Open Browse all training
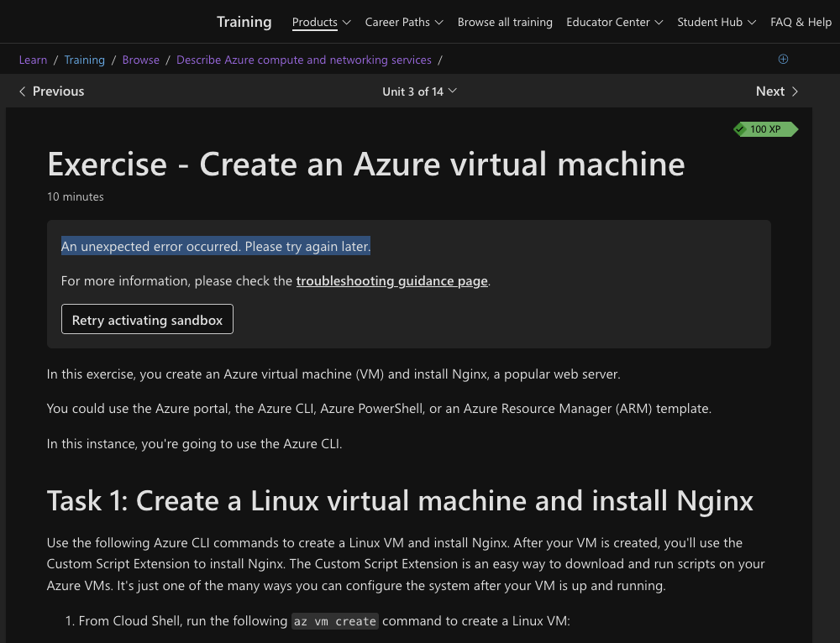This screenshot has width=840, height=643. (505, 22)
